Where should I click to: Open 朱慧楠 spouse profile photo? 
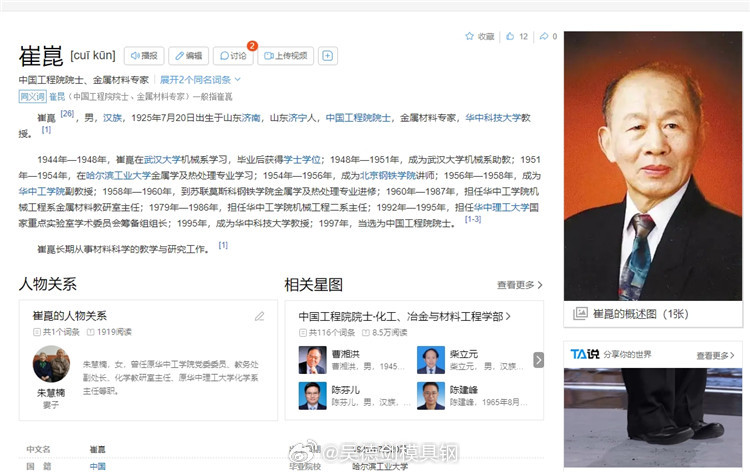tap(51, 364)
